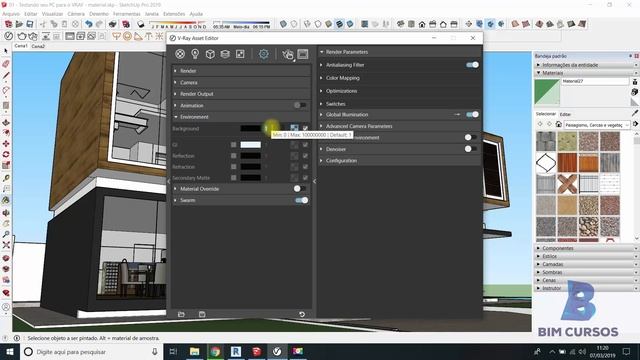Expand the Render section
The image size is (640, 360).
(x=241, y=71)
